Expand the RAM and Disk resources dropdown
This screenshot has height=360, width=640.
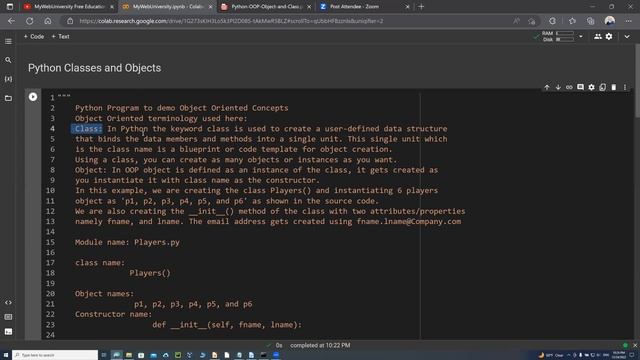coord(581,36)
